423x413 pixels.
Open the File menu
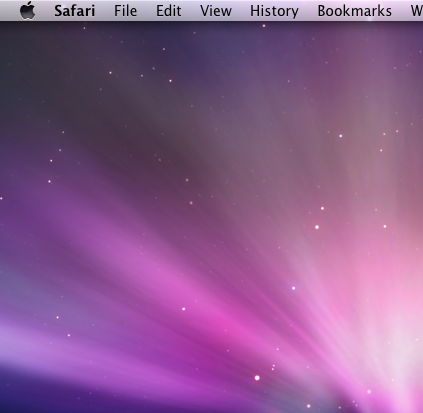pos(125,11)
